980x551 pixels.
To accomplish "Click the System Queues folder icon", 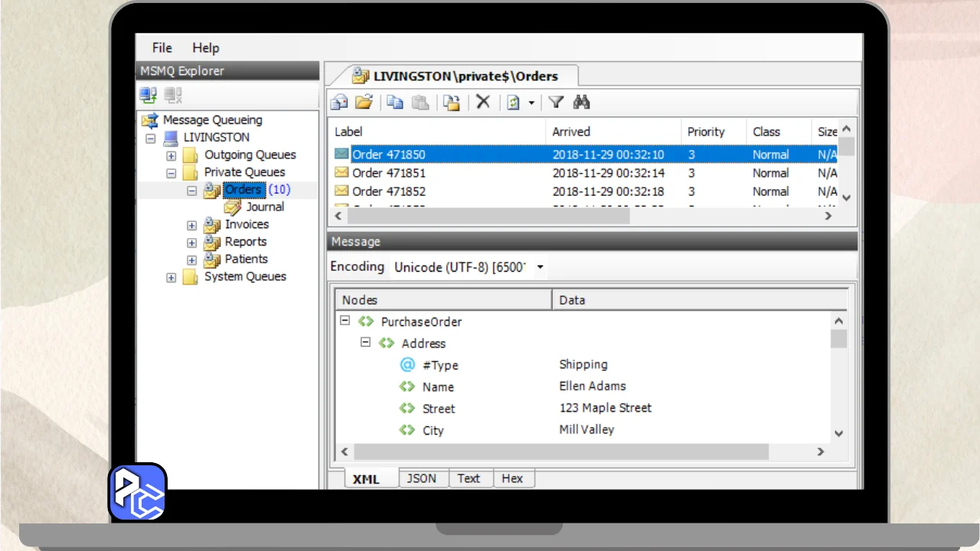I will click(191, 277).
